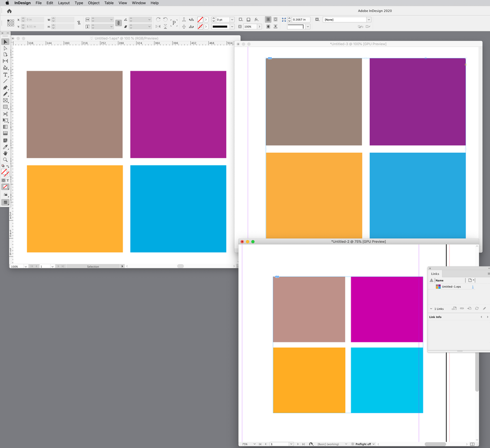Click the page 1 link beside Untitled-1.eps
Screen dimensions: 490x448
[x=473, y=287]
